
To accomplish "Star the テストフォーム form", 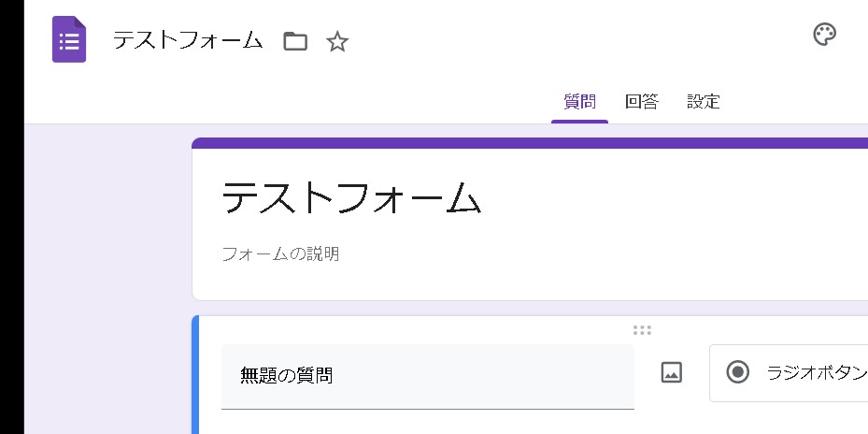I will pyautogui.click(x=337, y=41).
